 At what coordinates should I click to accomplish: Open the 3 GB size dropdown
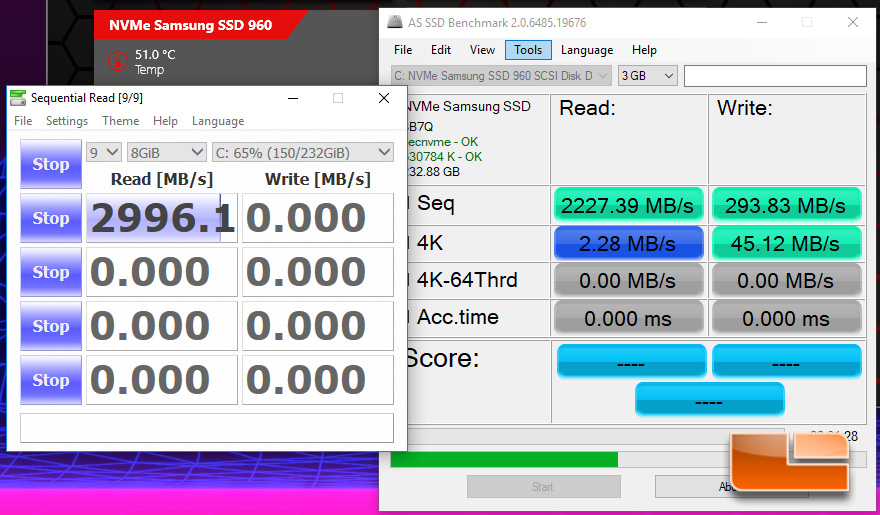click(648, 76)
